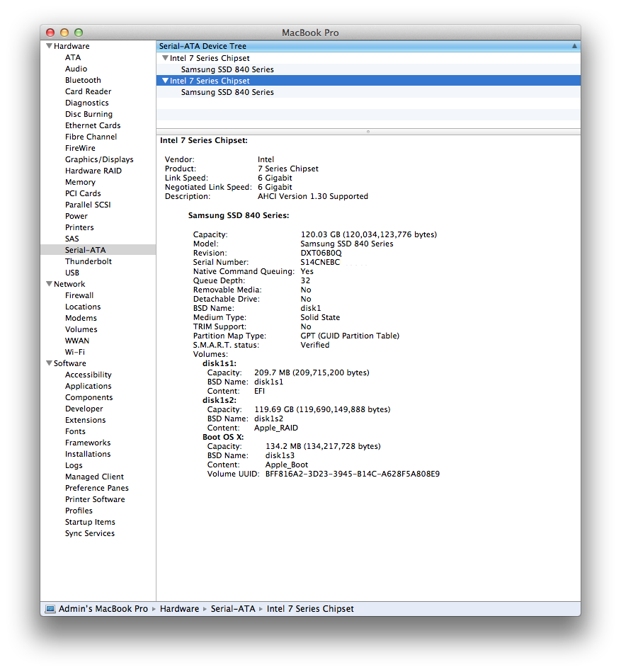
Task: Open Firewall under Network
Action: pos(79,295)
